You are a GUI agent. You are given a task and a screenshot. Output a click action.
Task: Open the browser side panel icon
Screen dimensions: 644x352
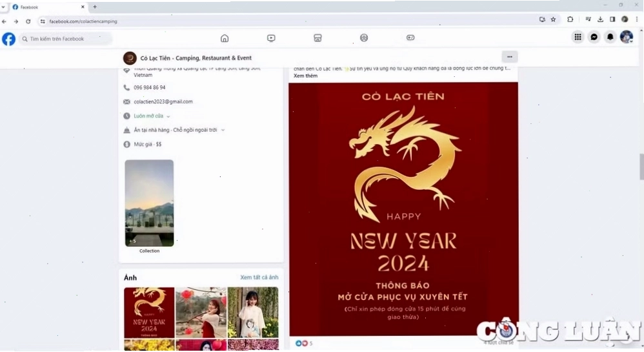click(612, 19)
